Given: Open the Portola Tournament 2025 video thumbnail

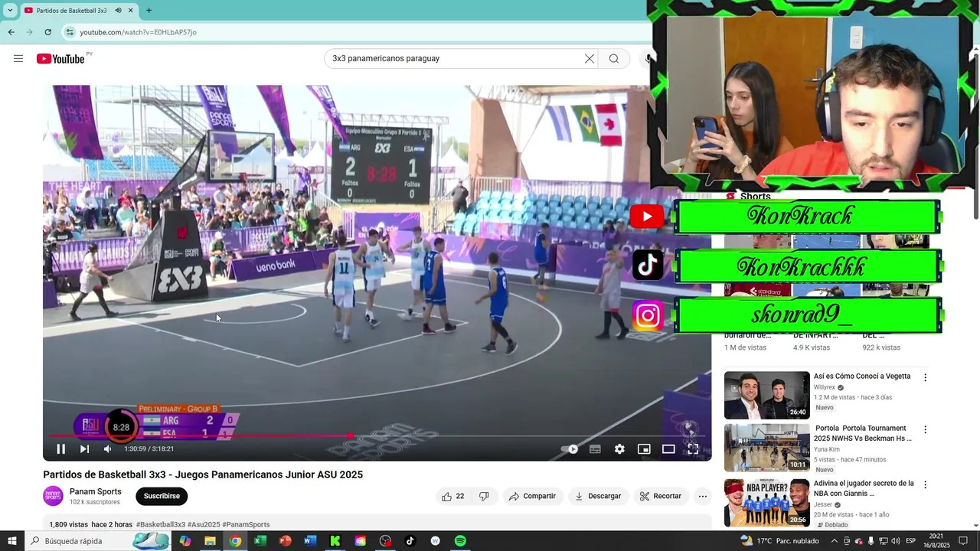Looking at the screenshot, I should click(x=766, y=448).
